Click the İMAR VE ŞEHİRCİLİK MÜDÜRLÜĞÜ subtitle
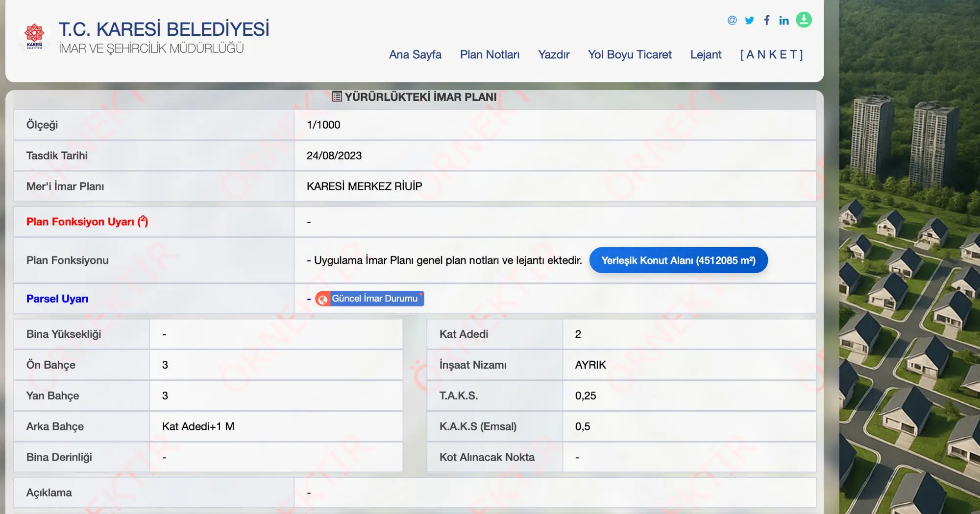 151,48
